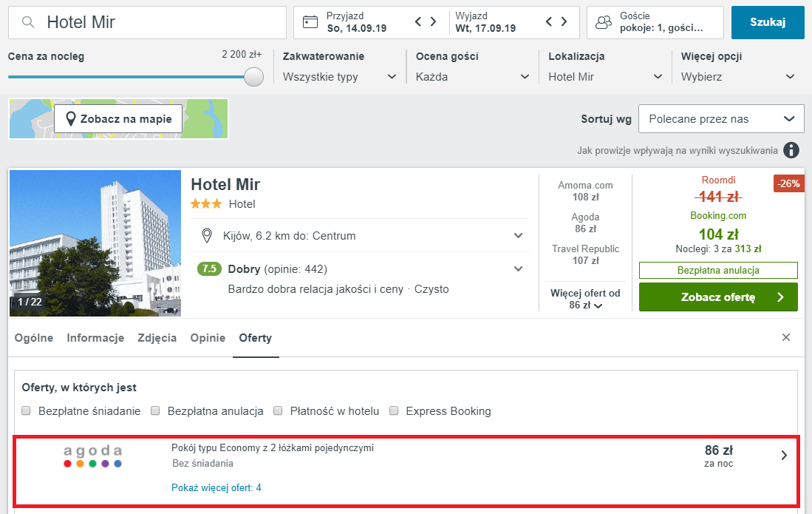Click the search magnifier icon

pos(28,22)
